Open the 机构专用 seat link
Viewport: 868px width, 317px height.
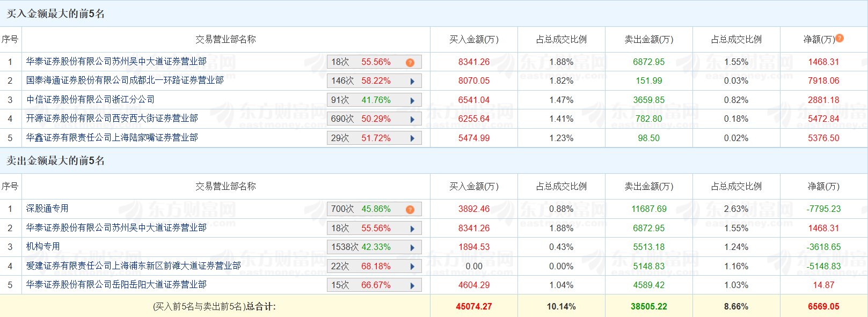click(x=43, y=247)
